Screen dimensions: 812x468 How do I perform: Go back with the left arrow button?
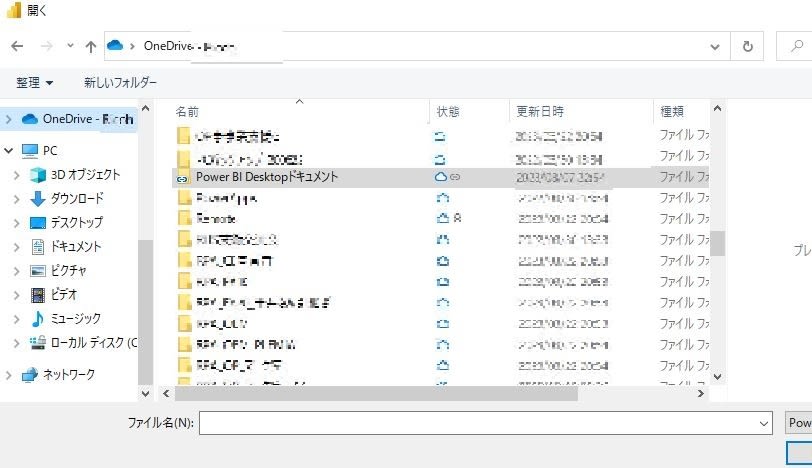pyautogui.click(x=17, y=47)
